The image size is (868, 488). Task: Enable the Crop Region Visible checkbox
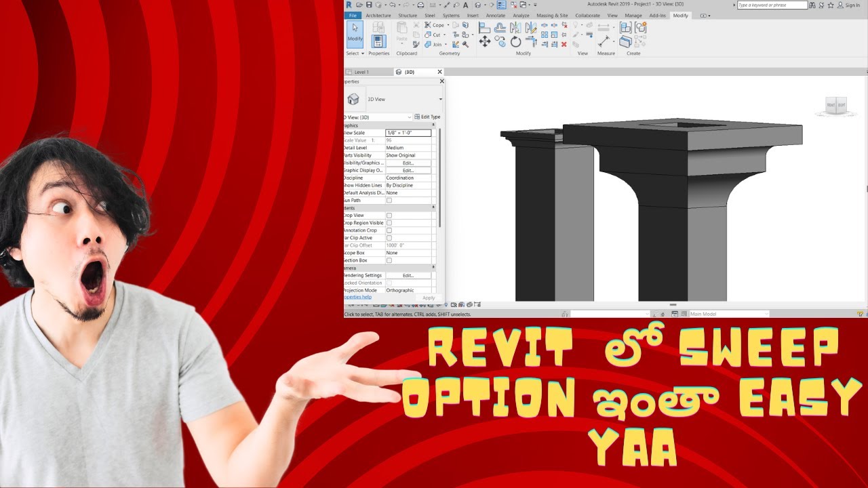click(389, 223)
